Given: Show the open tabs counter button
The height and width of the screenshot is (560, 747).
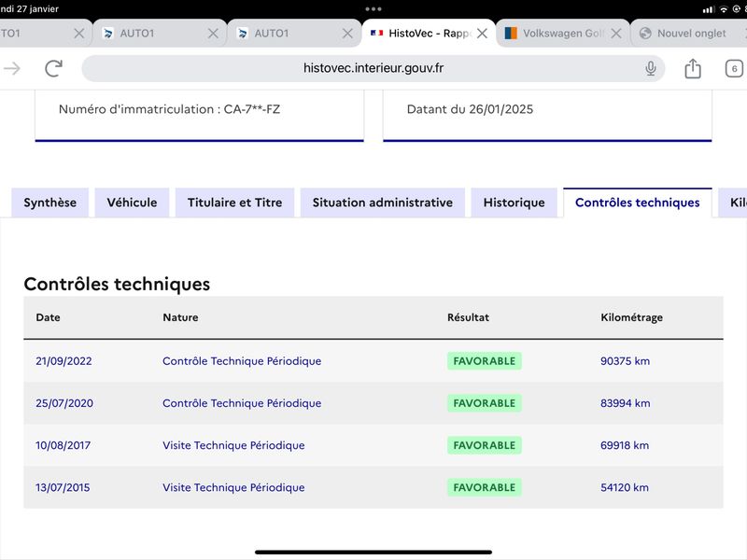Looking at the screenshot, I should (734, 68).
